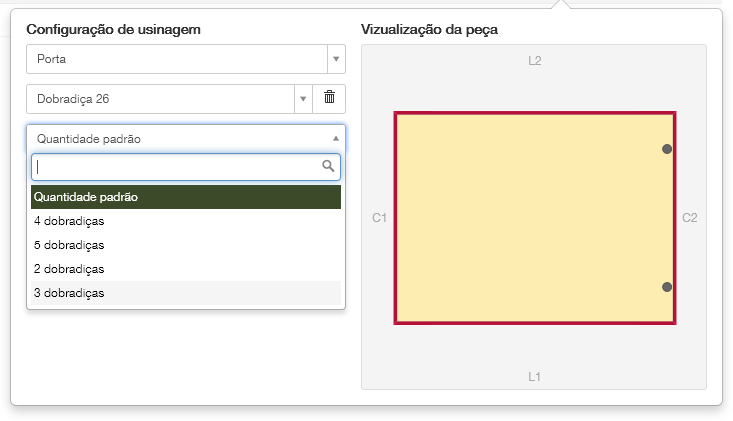Choose 5 dobradiças from the list
Image resolution: width=733 pixels, height=421 pixels.
pyautogui.click(x=186, y=245)
